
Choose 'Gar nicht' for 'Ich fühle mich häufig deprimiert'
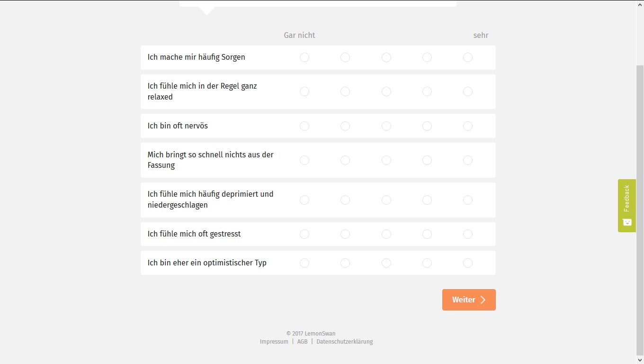pos(304,200)
